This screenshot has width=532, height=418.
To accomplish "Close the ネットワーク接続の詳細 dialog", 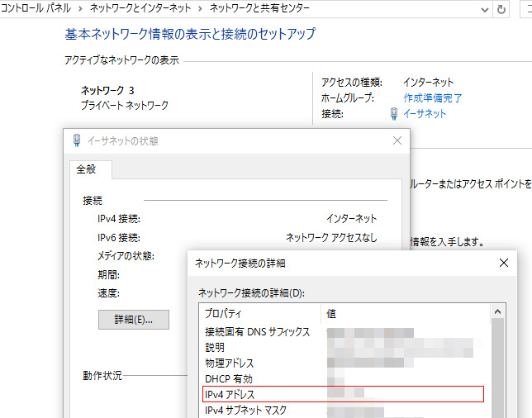I will 504,263.
